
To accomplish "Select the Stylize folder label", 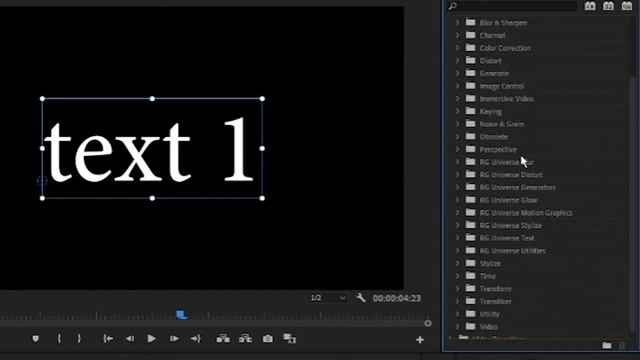I will [490, 264].
